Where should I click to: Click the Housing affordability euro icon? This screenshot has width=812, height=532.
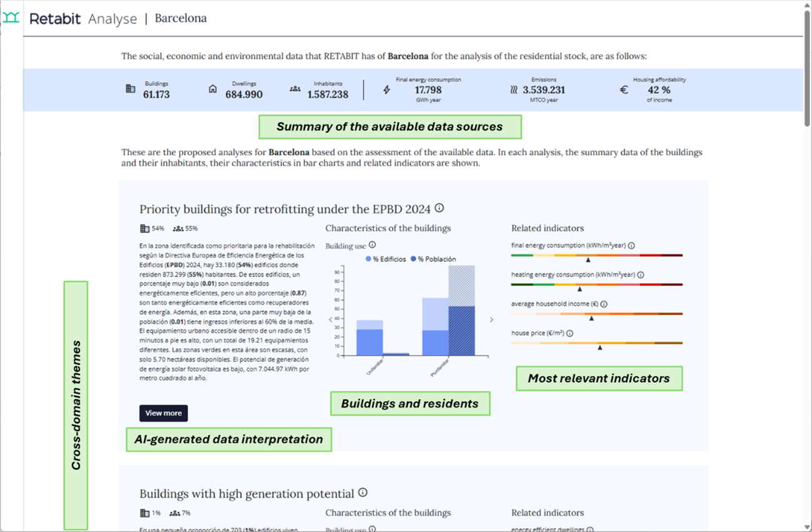tap(624, 89)
